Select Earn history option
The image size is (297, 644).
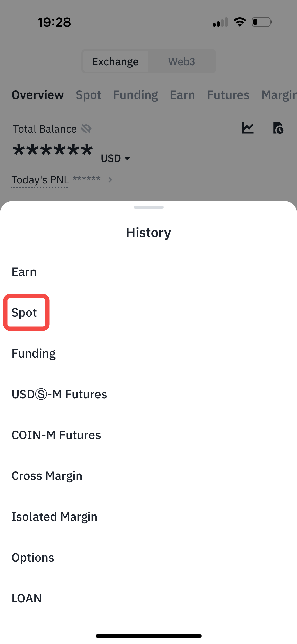pyautogui.click(x=24, y=272)
